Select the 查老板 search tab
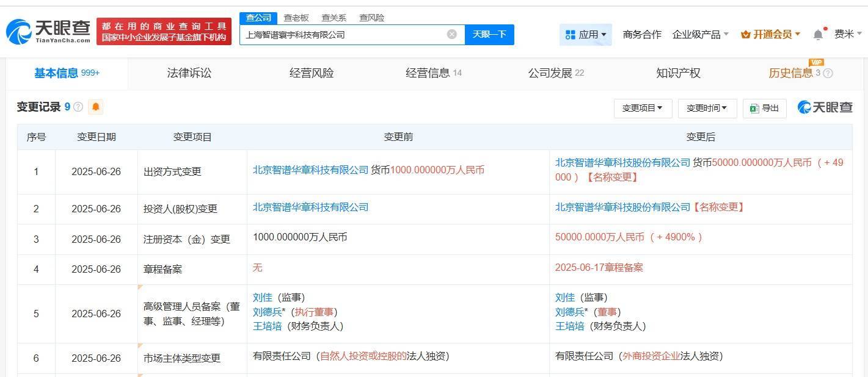The image size is (868, 377). tap(296, 18)
